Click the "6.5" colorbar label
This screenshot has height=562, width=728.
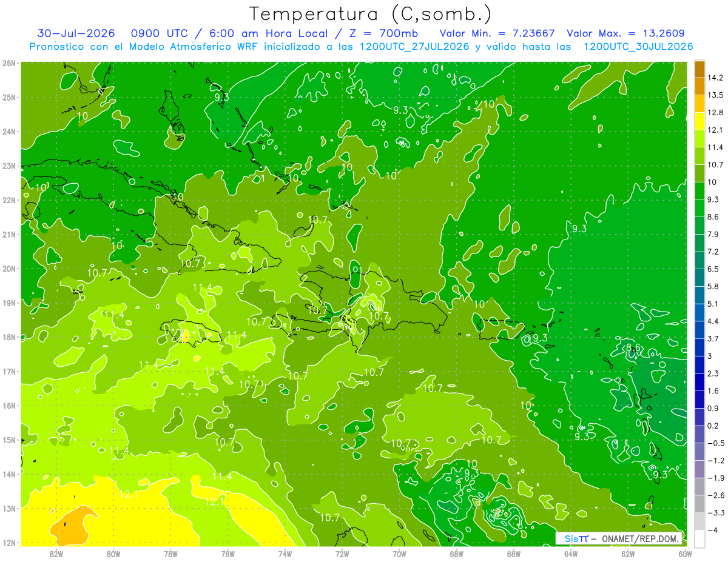[x=712, y=269]
